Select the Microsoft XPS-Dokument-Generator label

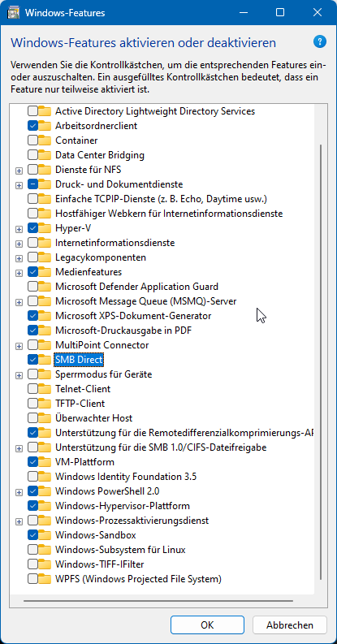(x=133, y=316)
